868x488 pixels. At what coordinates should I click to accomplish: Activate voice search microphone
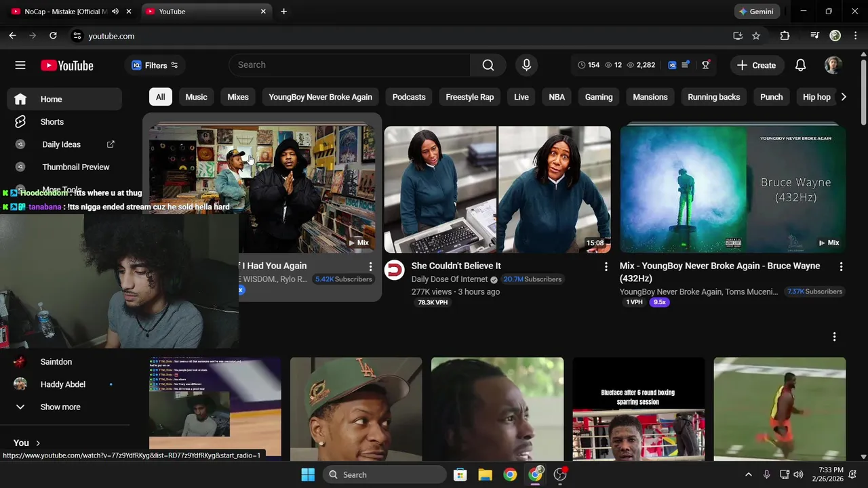pyautogui.click(x=526, y=65)
